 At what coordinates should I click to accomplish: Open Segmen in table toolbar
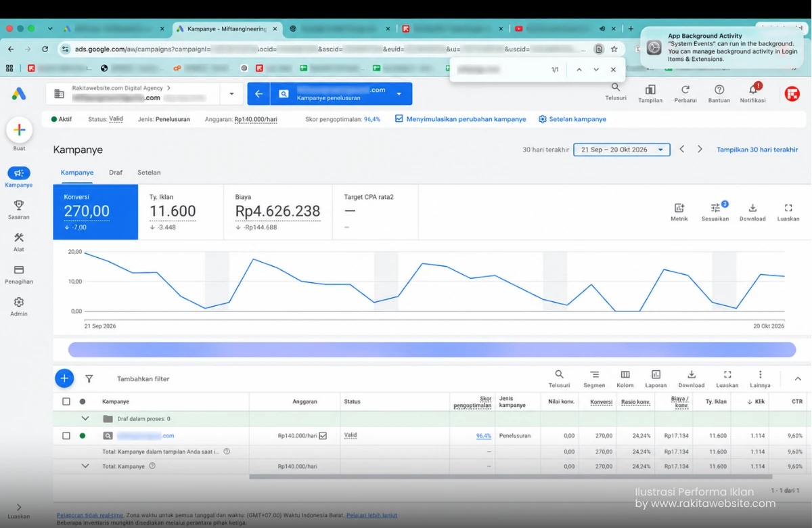(594, 379)
